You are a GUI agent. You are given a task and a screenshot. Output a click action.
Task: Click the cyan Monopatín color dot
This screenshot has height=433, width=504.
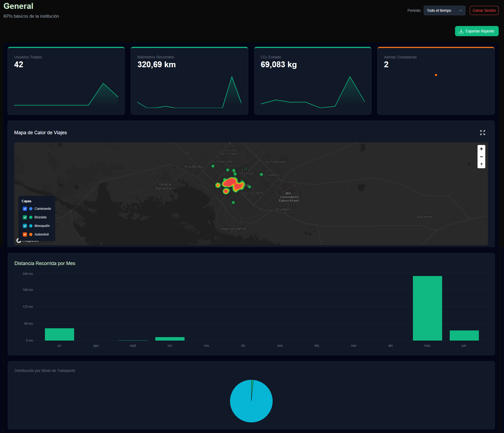point(31,226)
